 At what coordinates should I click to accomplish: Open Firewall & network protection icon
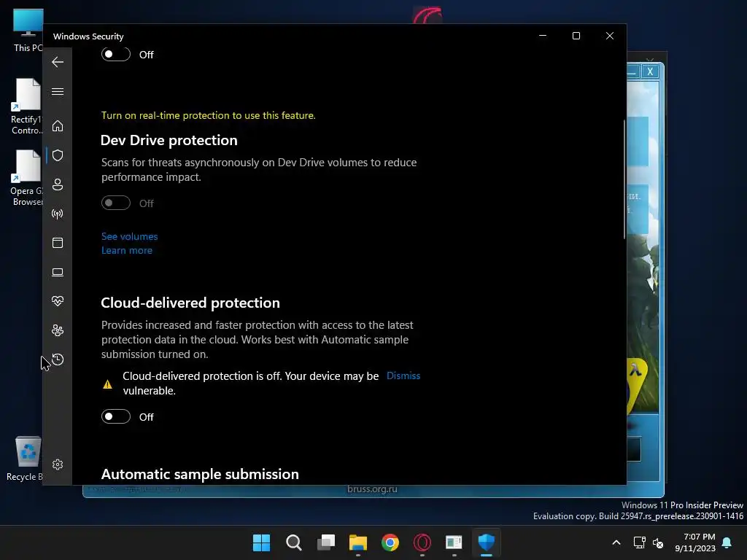pos(58,214)
